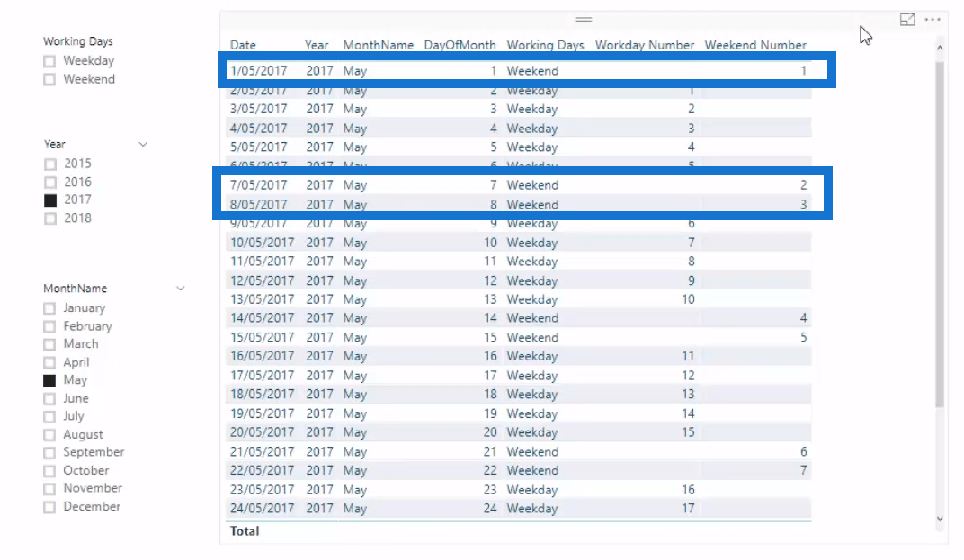Check the June month box
The height and width of the screenshot is (560, 964).
(x=49, y=399)
